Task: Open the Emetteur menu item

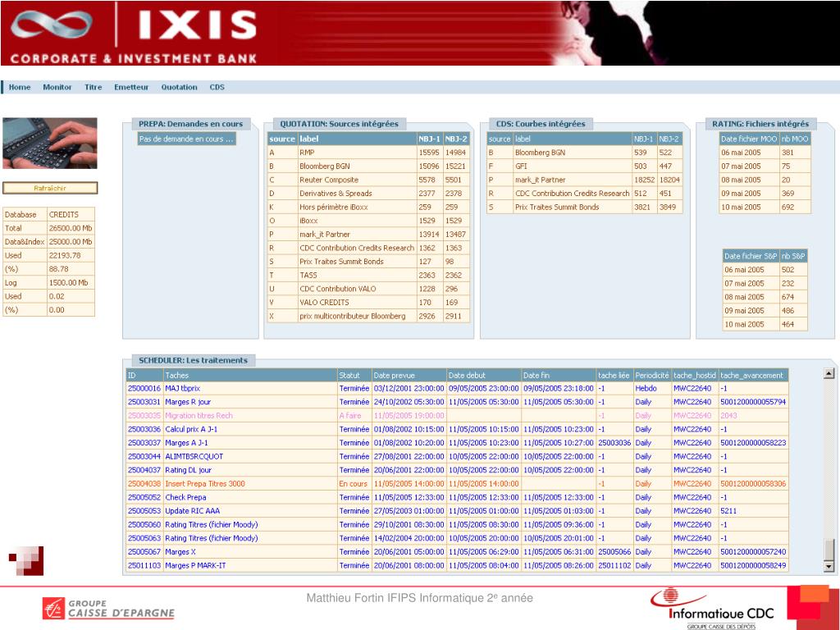Action: pos(131,87)
